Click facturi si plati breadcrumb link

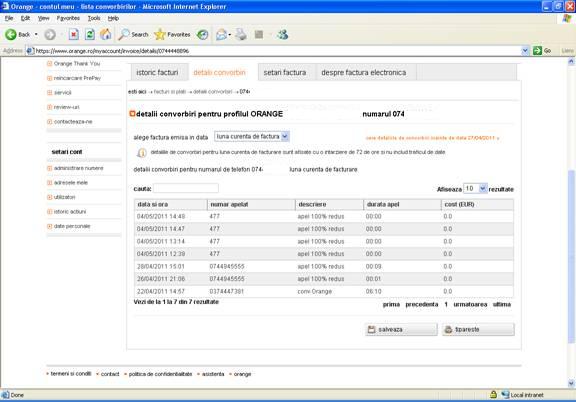point(170,91)
